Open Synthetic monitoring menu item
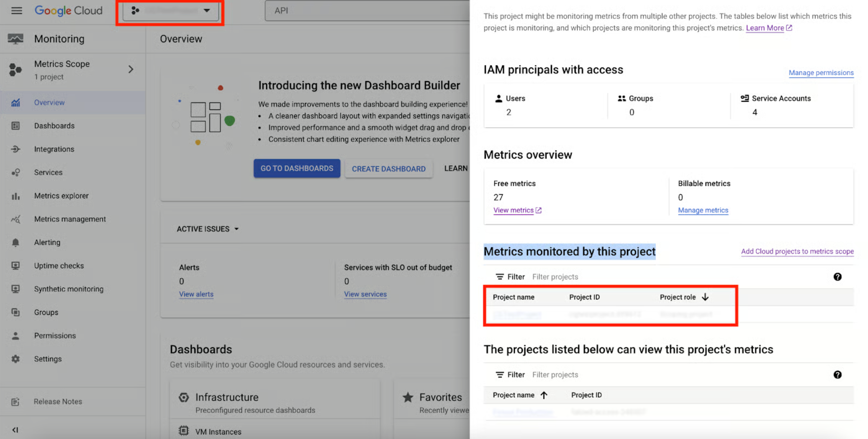Image resolution: width=868 pixels, height=439 pixels. [69, 289]
